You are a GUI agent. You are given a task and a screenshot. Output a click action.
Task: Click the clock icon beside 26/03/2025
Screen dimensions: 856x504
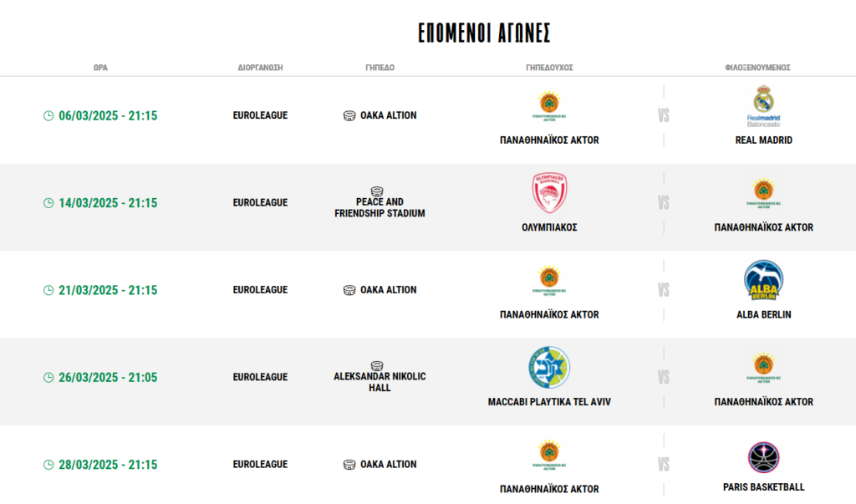pyautogui.click(x=48, y=378)
